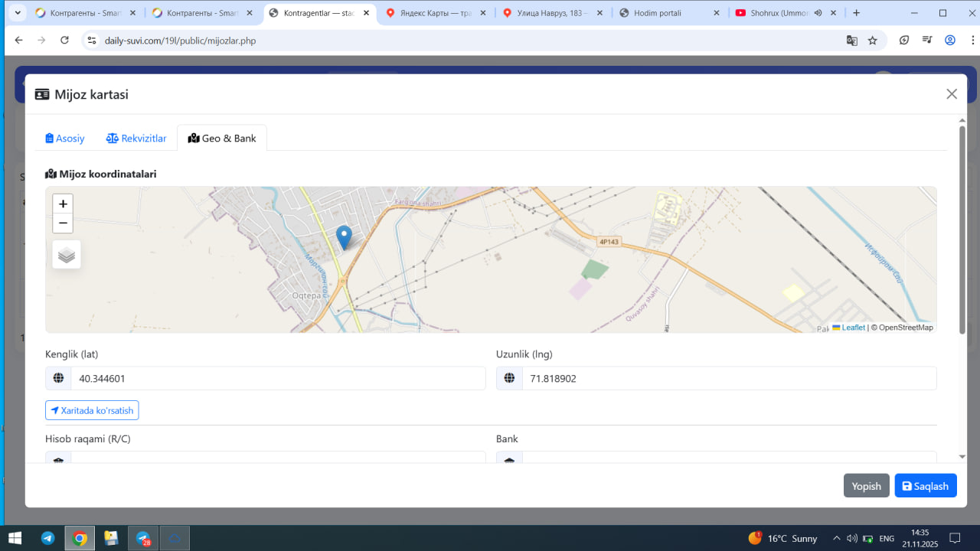Click the address bar URL
This screenshot has height=551, width=980.
180,41
